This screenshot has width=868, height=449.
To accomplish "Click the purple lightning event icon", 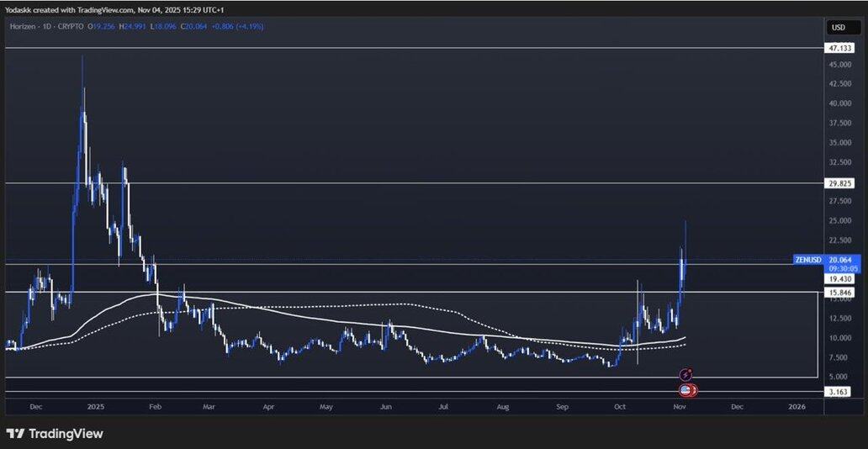I will click(x=686, y=374).
